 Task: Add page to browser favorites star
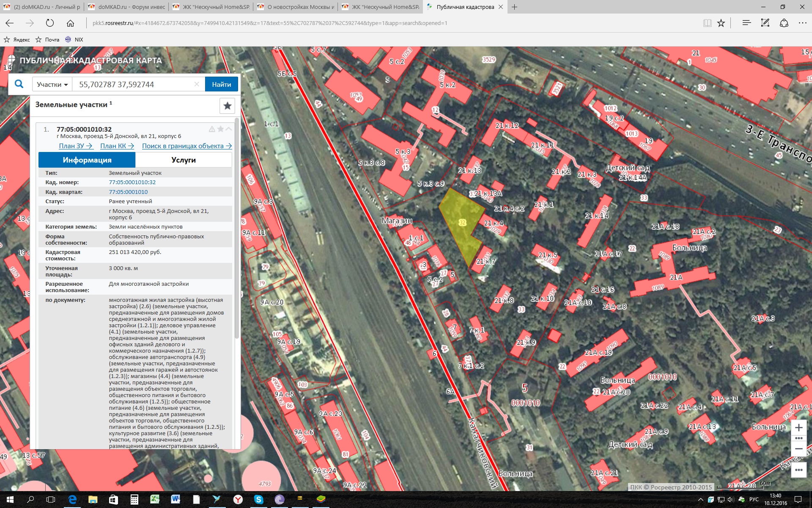[x=721, y=23]
